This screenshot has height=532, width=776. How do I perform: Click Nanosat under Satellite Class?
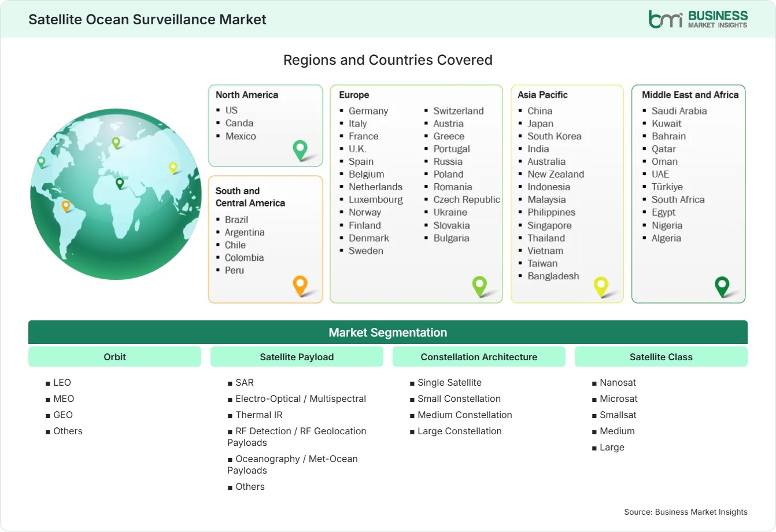[x=618, y=383]
